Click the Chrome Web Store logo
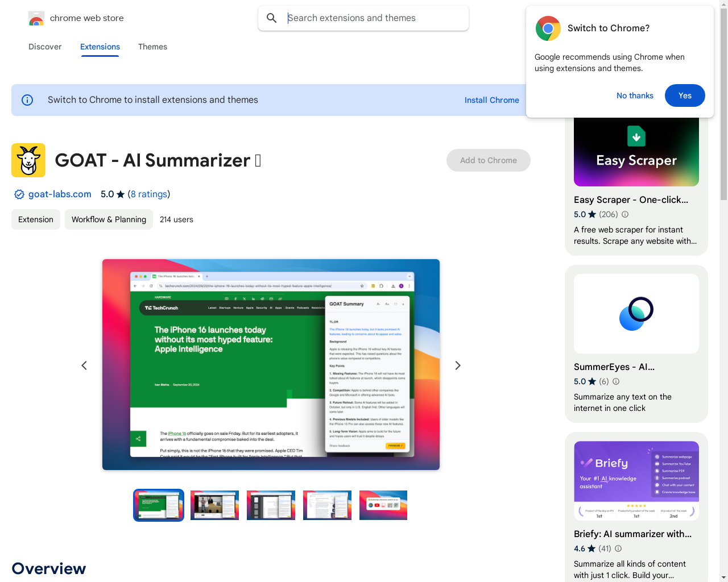The width and height of the screenshot is (728, 582). [x=36, y=18]
